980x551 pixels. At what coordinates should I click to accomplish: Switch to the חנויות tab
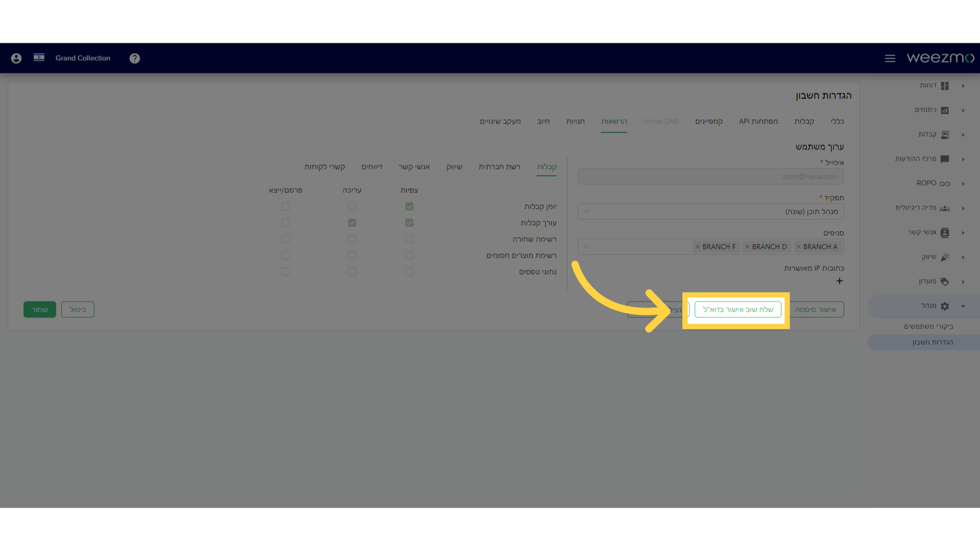click(x=575, y=121)
